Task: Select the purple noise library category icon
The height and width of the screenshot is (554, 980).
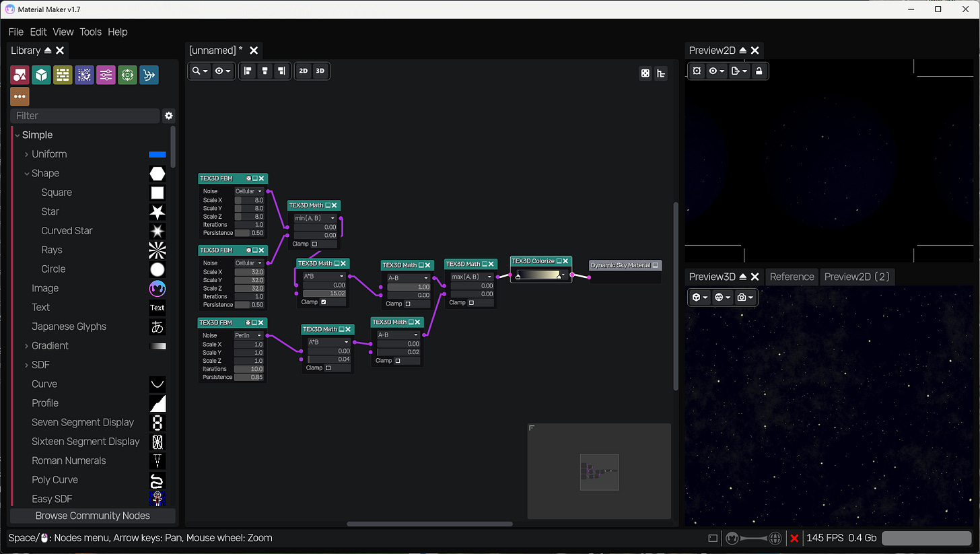Action: (x=85, y=75)
